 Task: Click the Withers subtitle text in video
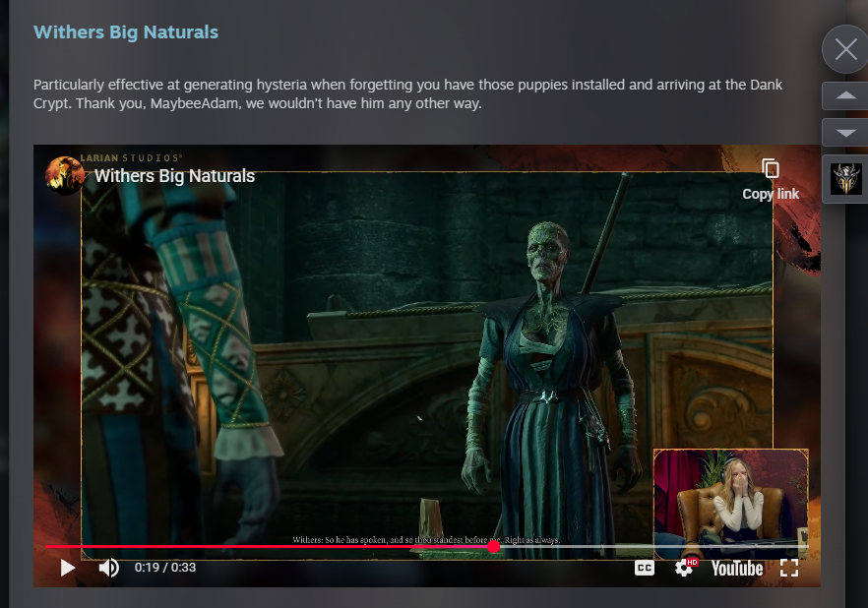[426, 540]
